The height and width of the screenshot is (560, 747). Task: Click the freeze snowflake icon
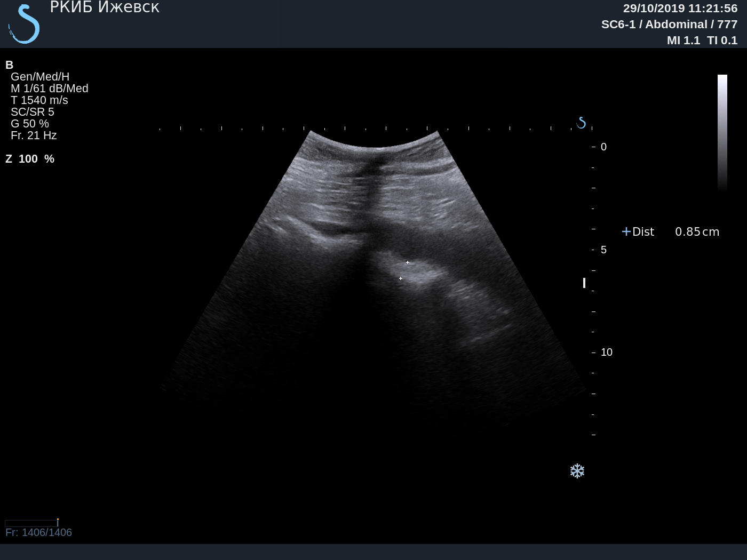pyautogui.click(x=577, y=471)
